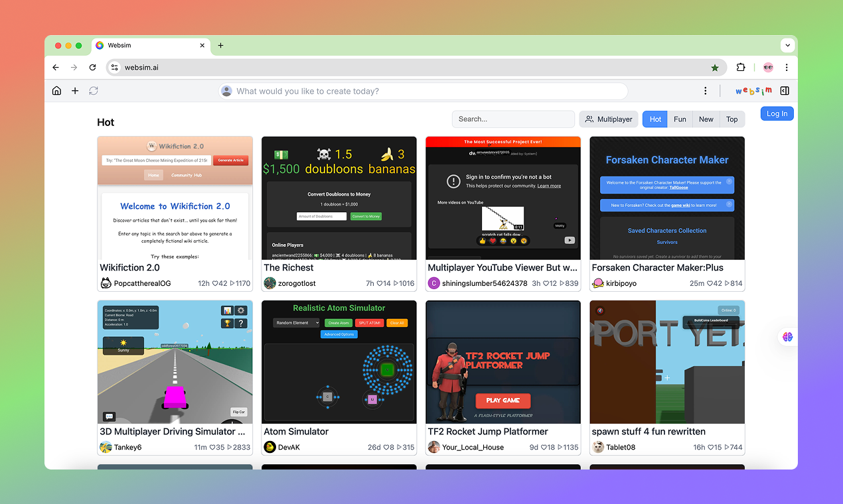Click the Websim home icon
Image resolution: width=843 pixels, height=504 pixels.
(56, 91)
